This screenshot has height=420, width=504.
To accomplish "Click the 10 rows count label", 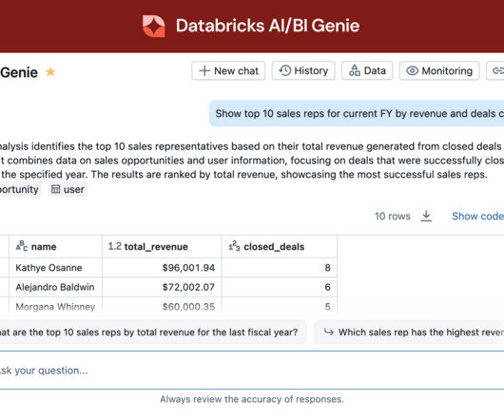I will (393, 217).
